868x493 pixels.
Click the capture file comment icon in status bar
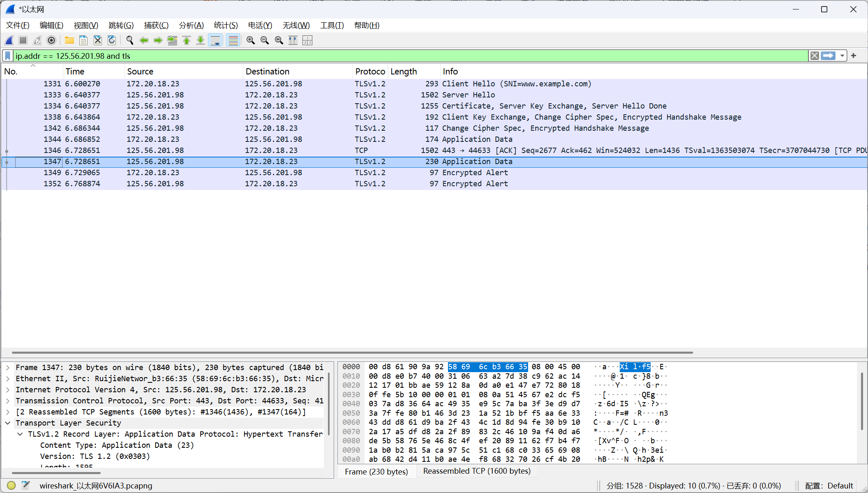click(25, 485)
